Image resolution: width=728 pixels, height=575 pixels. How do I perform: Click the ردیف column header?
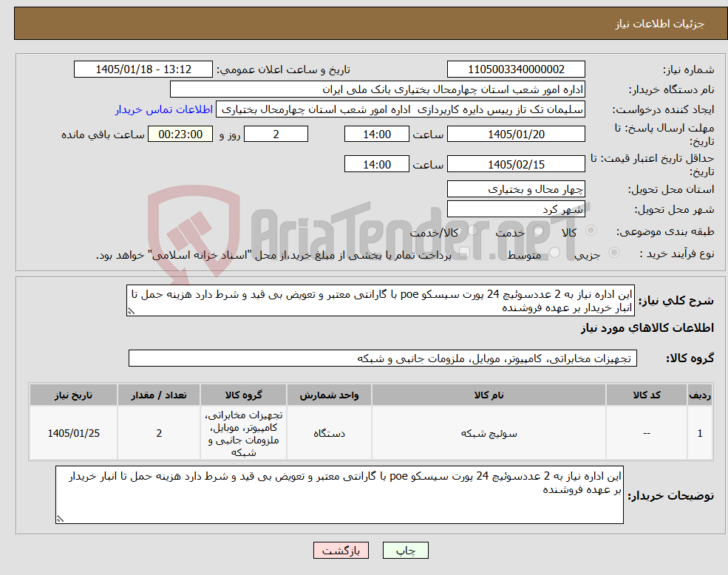700,395
